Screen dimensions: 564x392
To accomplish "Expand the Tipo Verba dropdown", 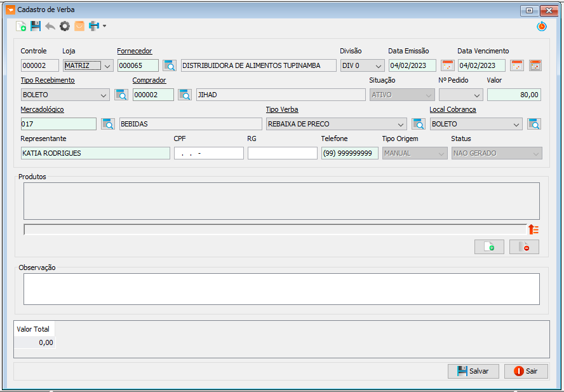I will [337, 124].
